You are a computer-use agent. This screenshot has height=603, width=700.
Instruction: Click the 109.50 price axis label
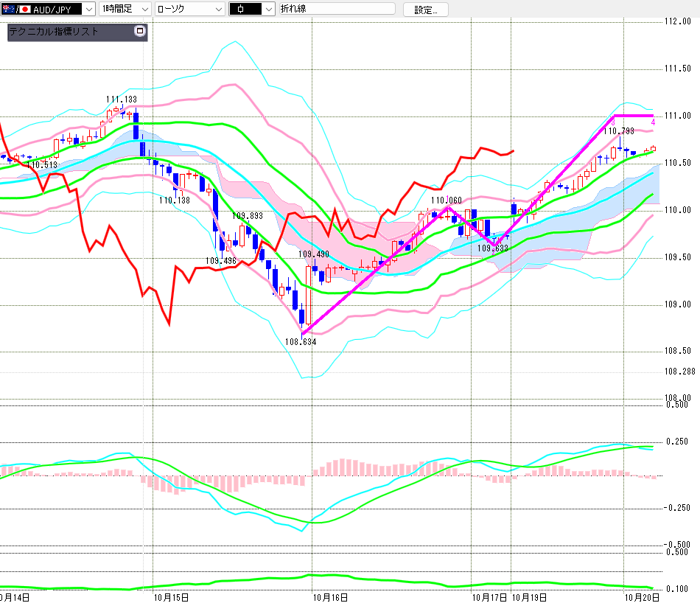pyautogui.click(x=678, y=257)
